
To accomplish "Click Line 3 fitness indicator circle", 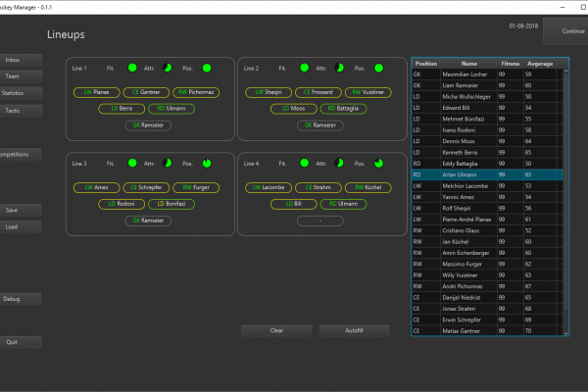I will pyautogui.click(x=132, y=163).
